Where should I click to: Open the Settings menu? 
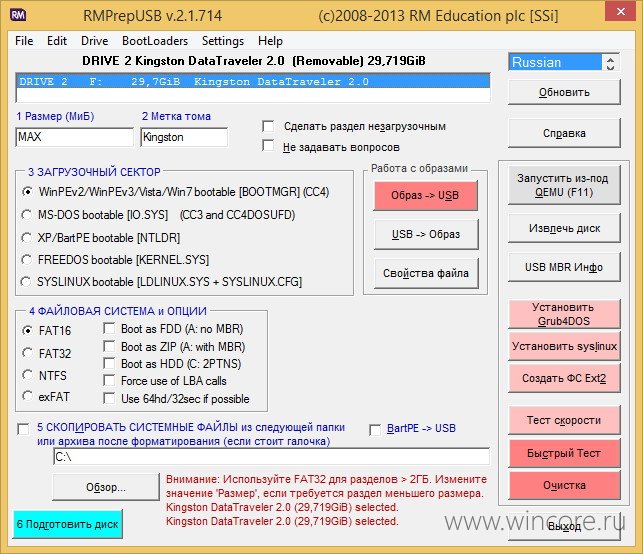coord(223,41)
